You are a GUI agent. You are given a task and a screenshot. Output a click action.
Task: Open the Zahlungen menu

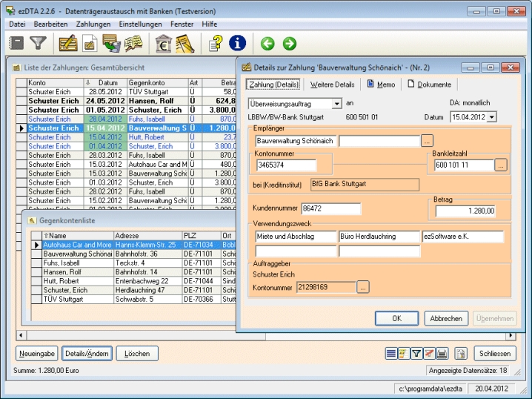(93, 24)
